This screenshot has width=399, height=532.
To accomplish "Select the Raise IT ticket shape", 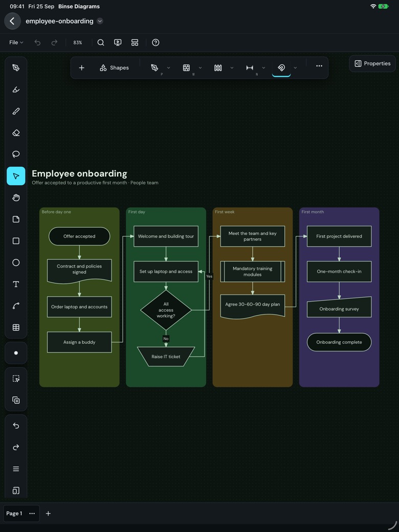I will coord(166,357).
